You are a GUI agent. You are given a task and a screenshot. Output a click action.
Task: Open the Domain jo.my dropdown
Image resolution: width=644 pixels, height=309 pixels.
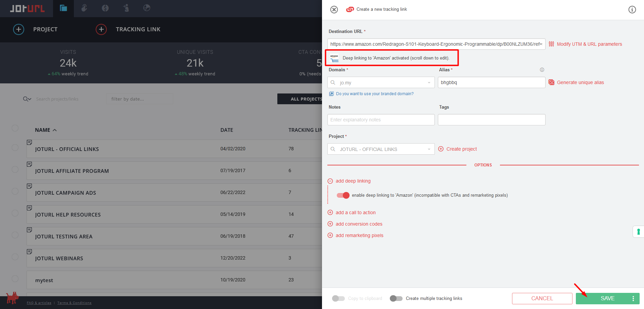pos(381,82)
